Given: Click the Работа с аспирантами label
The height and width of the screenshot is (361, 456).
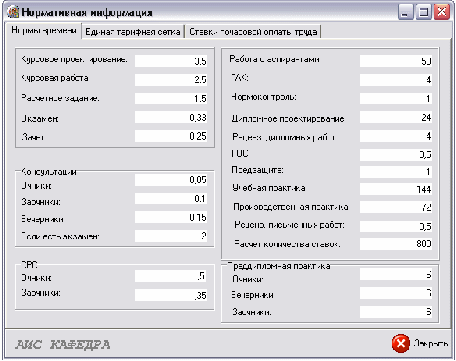Looking at the screenshot, I should [274, 59].
